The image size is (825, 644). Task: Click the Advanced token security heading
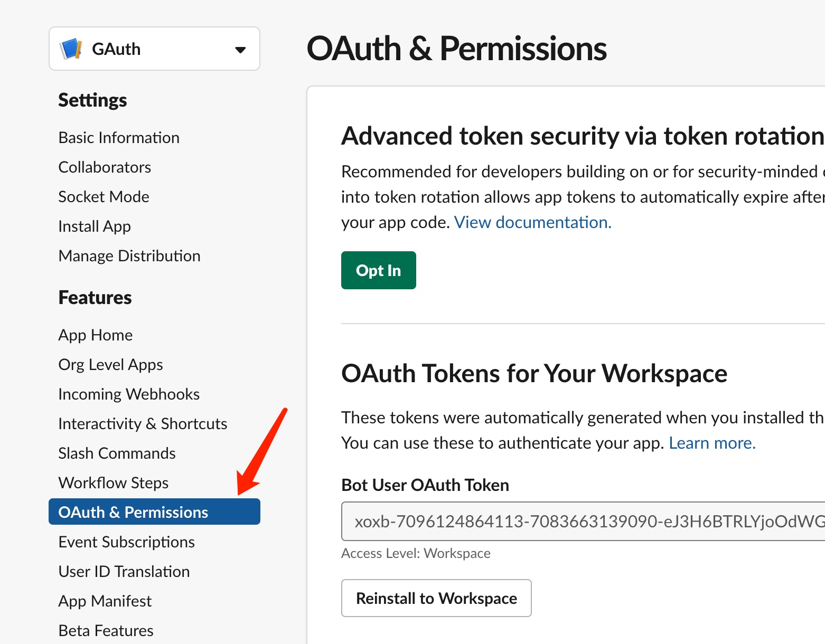click(583, 136)
